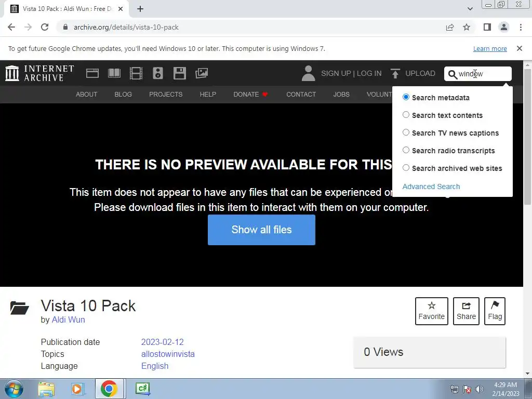Open the Web (Wayback Machine) icon
This screenshot has width=532, height=399.
click(x=92, y=73)
